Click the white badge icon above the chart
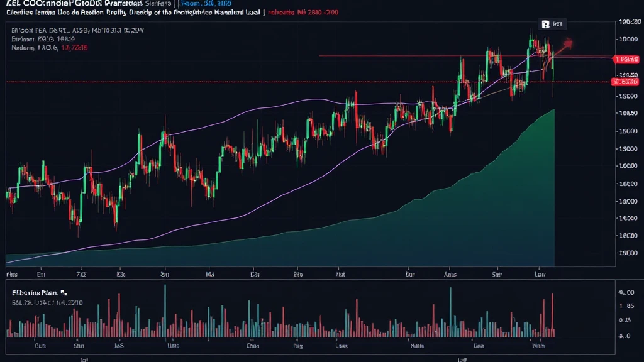This screenshot has width=644, height=362. [x=545, y=25]
